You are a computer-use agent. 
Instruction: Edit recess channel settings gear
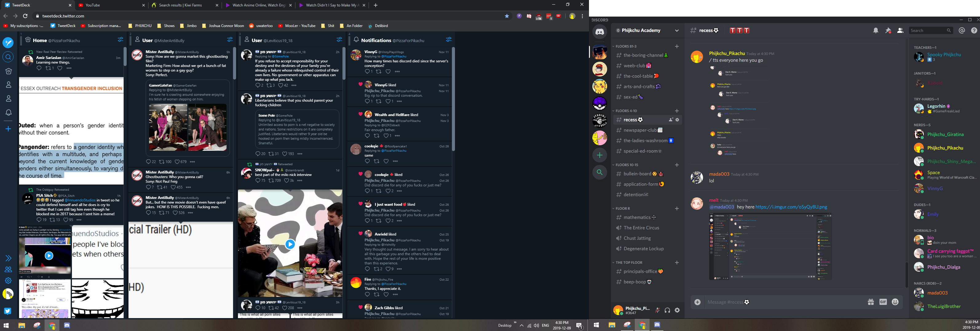677,120
